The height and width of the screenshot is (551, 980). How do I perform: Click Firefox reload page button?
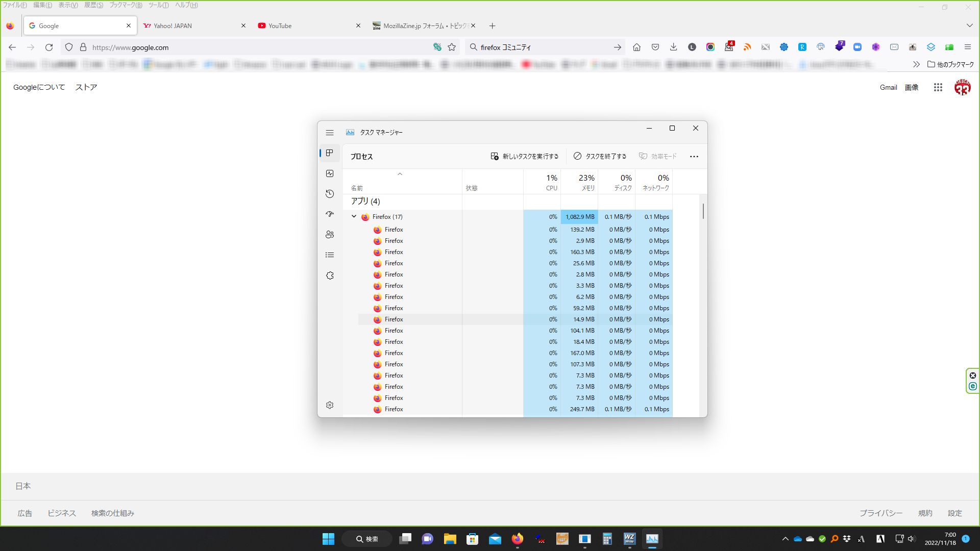[49, 47]
